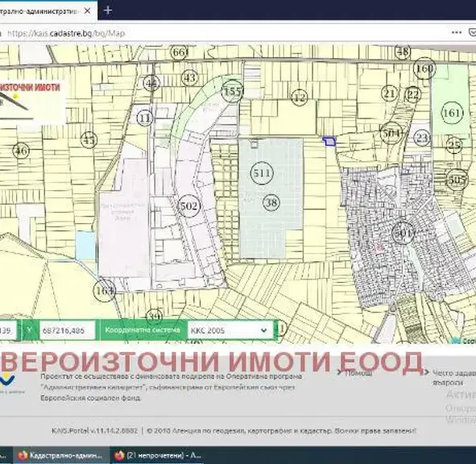Screen dimensions: 476x464
Task: Click map zone label 504
Action: (391, 133)
